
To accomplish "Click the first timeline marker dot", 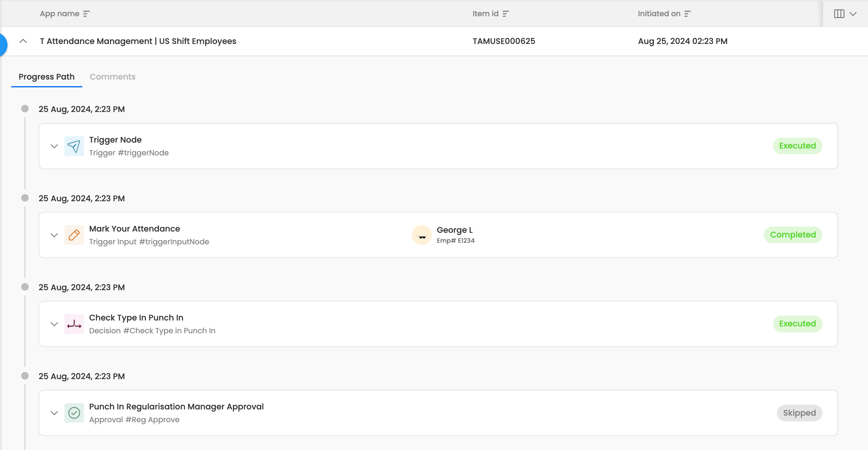I will coord(25,109).
